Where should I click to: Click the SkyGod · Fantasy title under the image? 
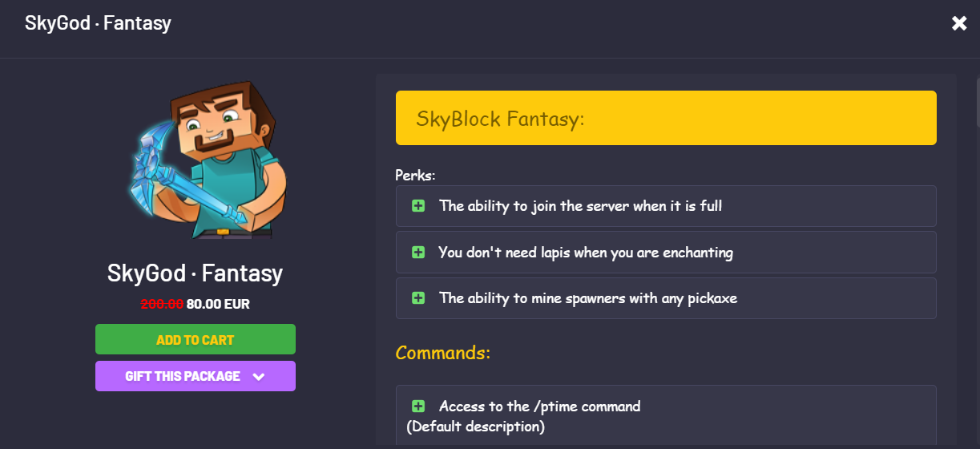[196, 273]
